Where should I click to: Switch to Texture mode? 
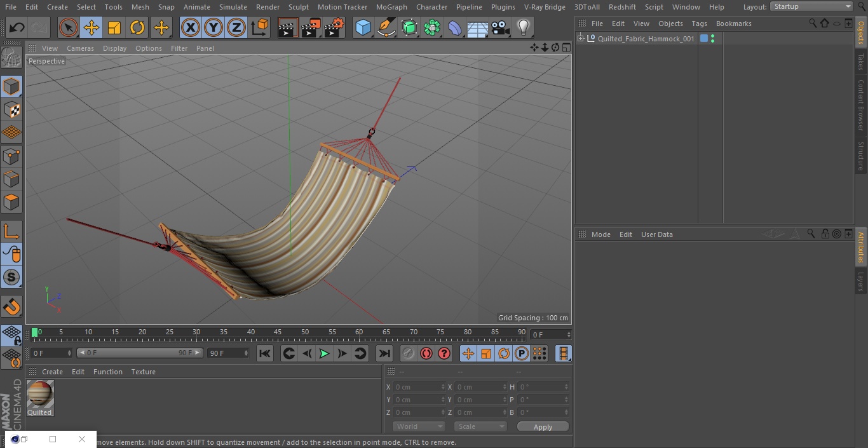click(x=12, y=109)
